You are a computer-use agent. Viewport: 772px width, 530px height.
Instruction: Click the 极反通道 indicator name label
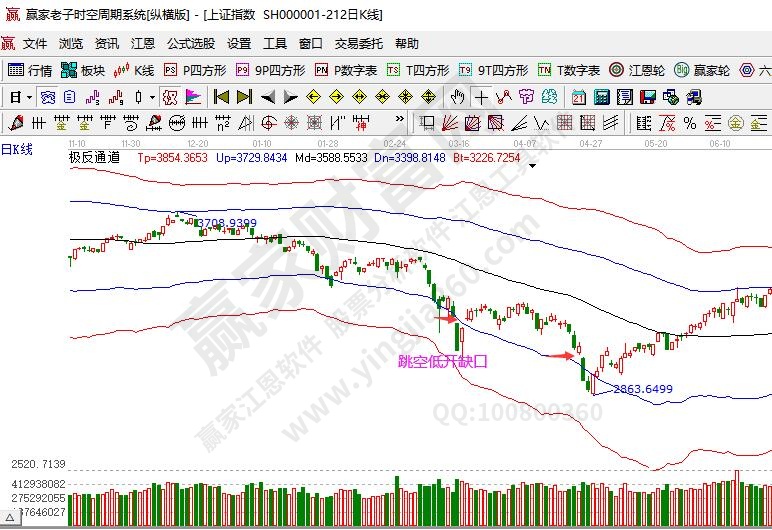coord(94,158)
